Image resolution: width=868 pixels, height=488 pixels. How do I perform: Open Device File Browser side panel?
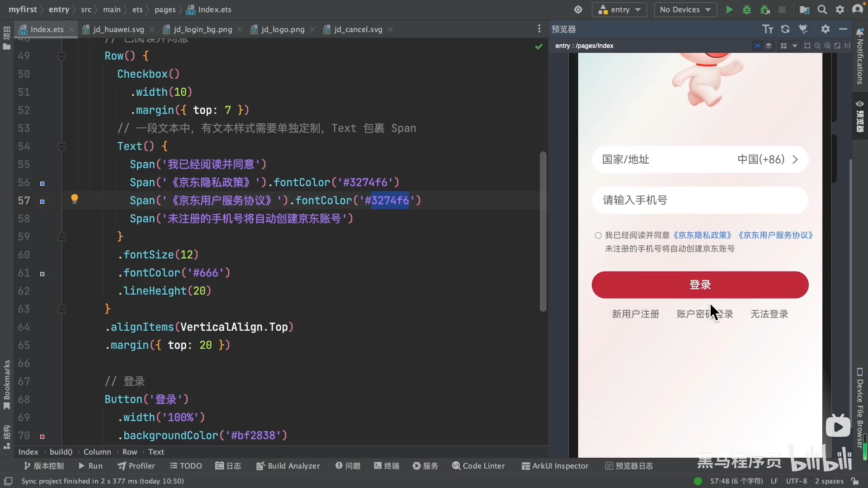[860, 407]
